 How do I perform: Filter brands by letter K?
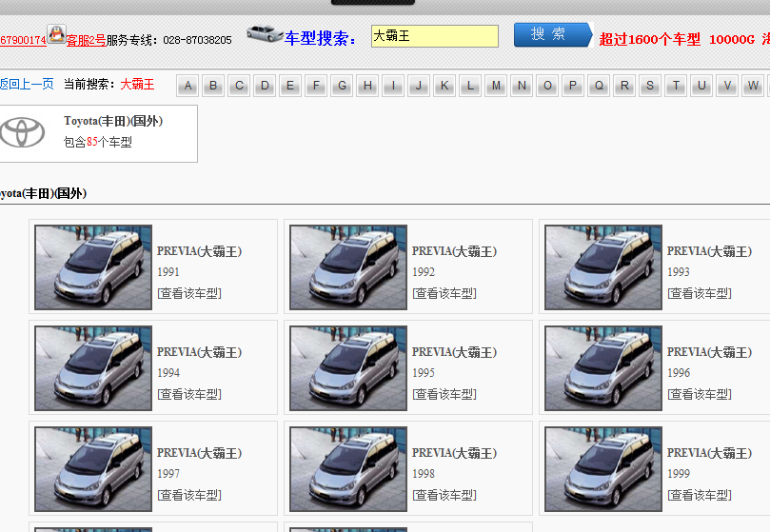444,86
